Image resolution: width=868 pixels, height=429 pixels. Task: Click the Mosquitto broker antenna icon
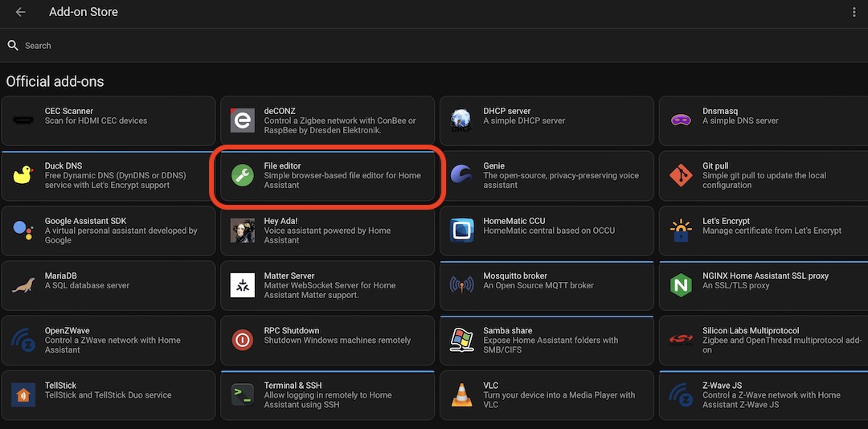pos(461,285)
